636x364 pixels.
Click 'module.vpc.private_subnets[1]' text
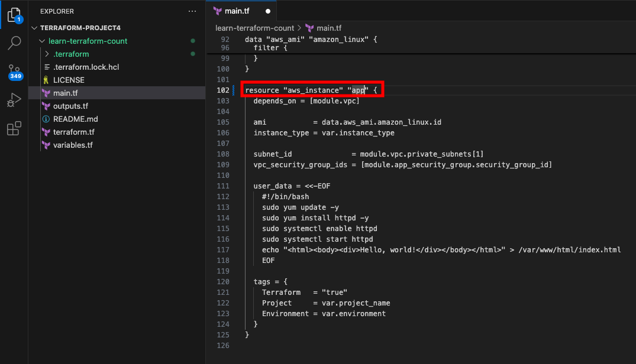(421, 154)
